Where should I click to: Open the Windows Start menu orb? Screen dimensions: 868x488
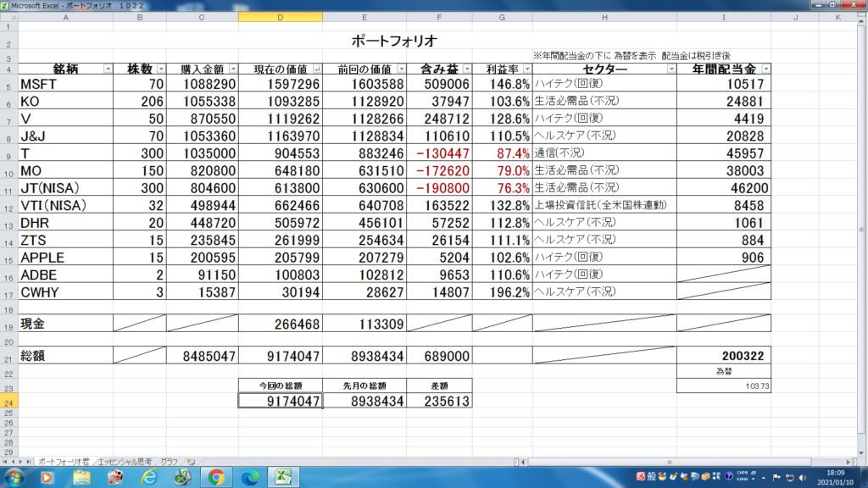click(14, 477)
